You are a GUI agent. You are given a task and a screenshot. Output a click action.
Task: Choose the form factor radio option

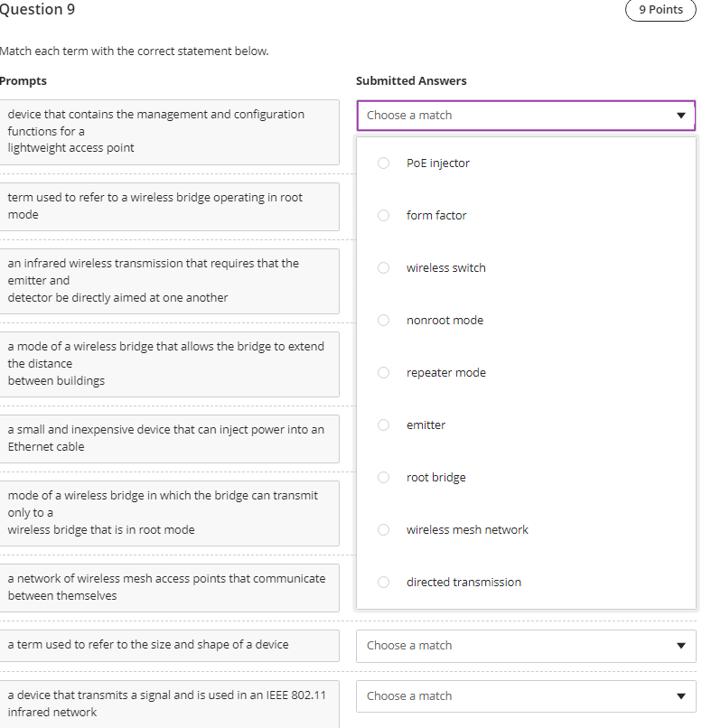click(384, 216)
